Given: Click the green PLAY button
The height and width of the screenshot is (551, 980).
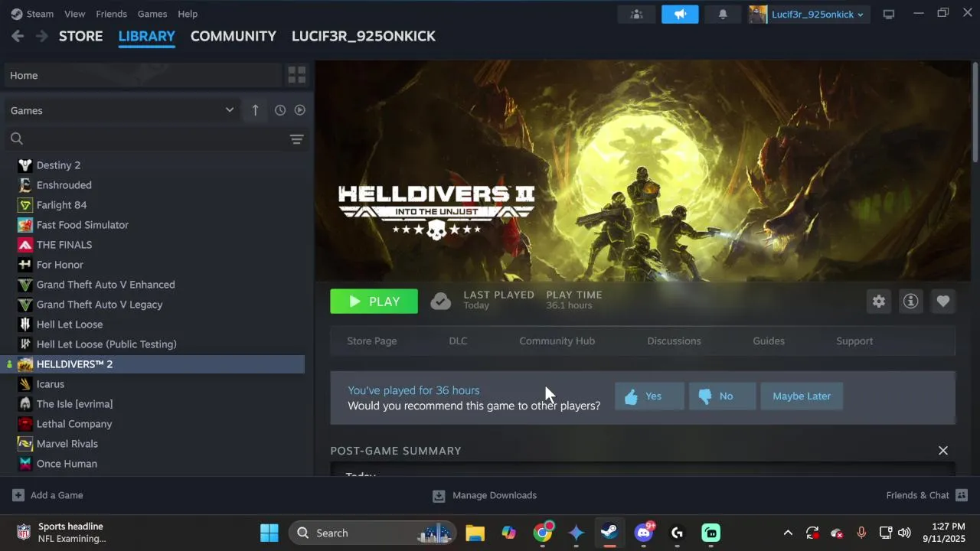Looking at the screenshot, I should pyautogui.click(x=374, y=302).
